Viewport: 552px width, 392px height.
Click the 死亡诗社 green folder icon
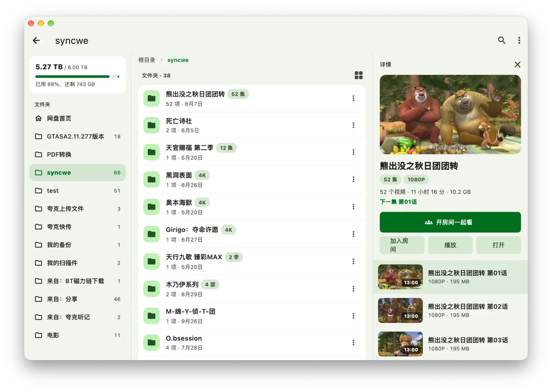pyautogui.click(x=151, y=125)
